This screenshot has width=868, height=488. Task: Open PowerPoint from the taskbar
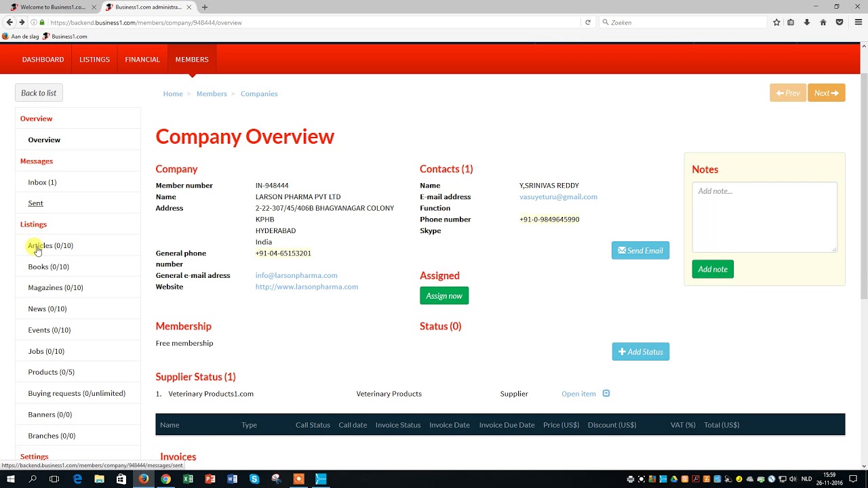210,479
